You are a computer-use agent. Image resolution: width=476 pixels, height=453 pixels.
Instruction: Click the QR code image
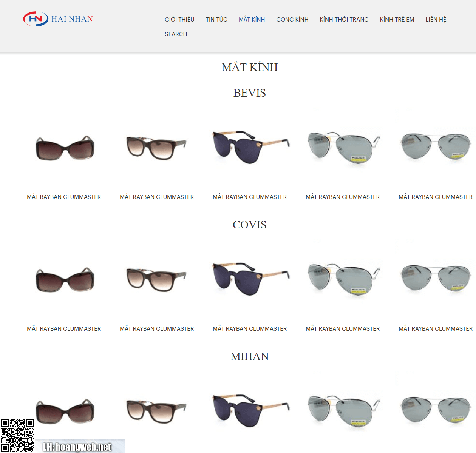(17, 435)
